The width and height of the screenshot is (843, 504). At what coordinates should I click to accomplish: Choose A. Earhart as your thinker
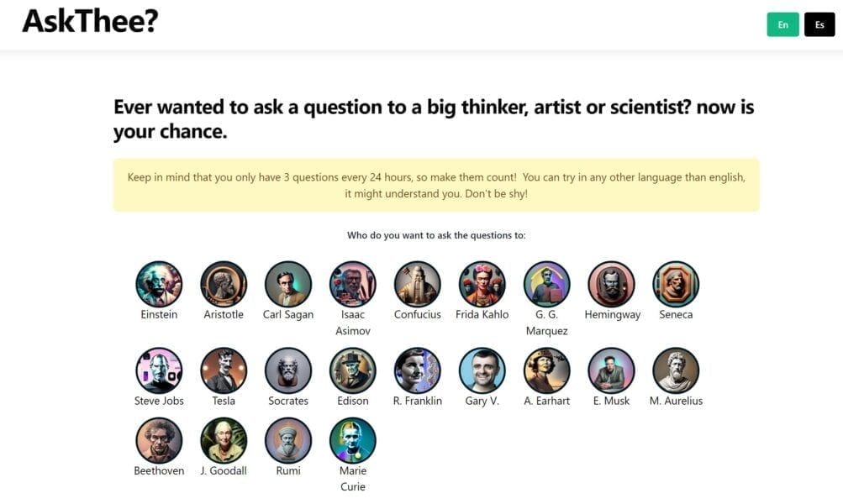546,370
